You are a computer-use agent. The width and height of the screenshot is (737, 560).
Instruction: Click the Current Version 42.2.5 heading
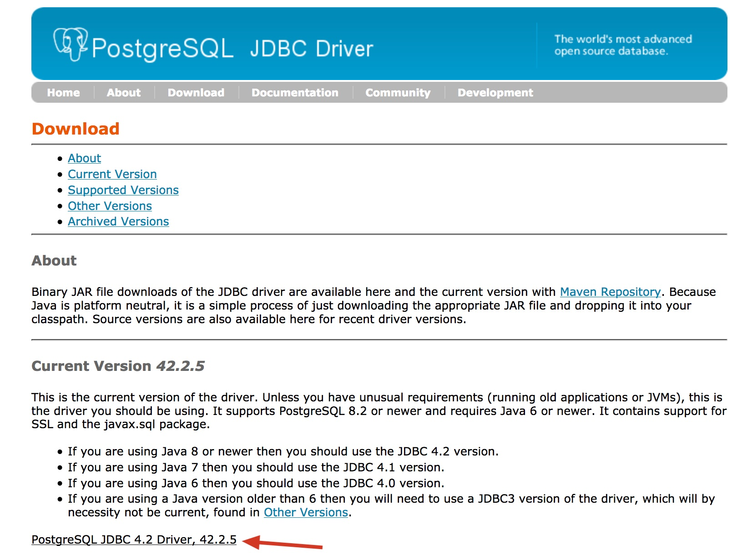tap(118, 366)
